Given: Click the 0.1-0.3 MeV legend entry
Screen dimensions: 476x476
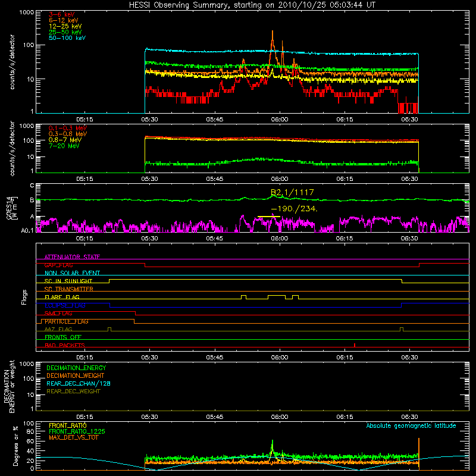Looking at the screenshot, I should pos(68,128).
